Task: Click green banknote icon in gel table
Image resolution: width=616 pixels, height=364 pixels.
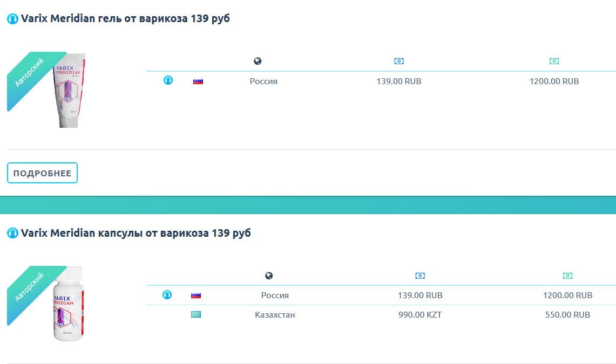Action: tap(554, 61)
